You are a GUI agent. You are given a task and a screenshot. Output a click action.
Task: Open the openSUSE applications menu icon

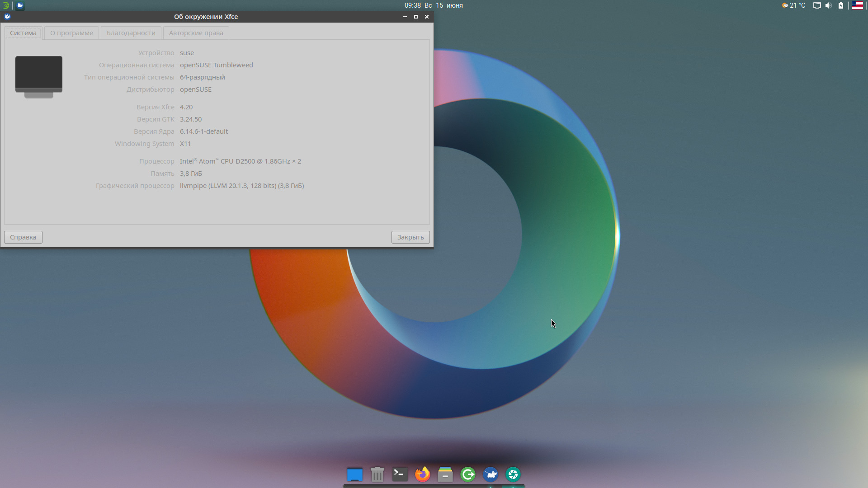[x=5, y=5]
